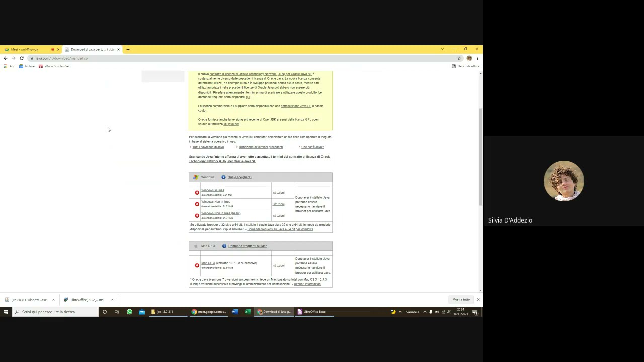Open Rimozione di versioni precedenti link
The image size is (644, 362).
(x=261, y=147)
